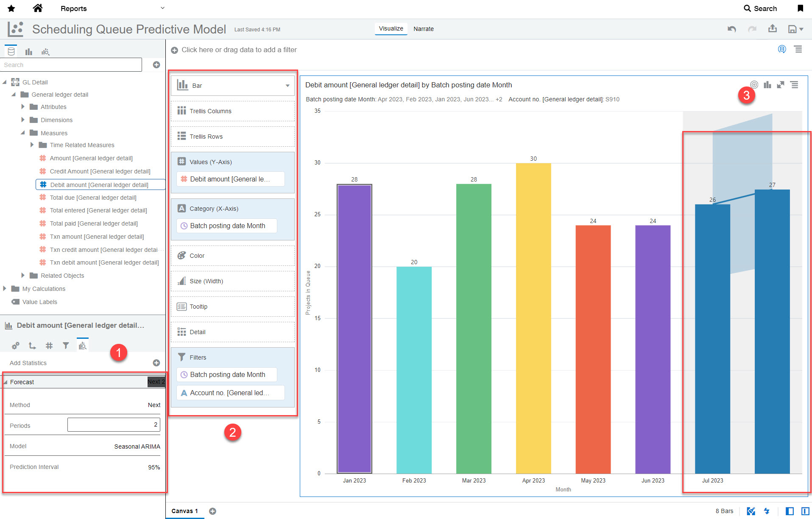Click the undo arrow icon

pyautogui.click(x=731, y=29)
